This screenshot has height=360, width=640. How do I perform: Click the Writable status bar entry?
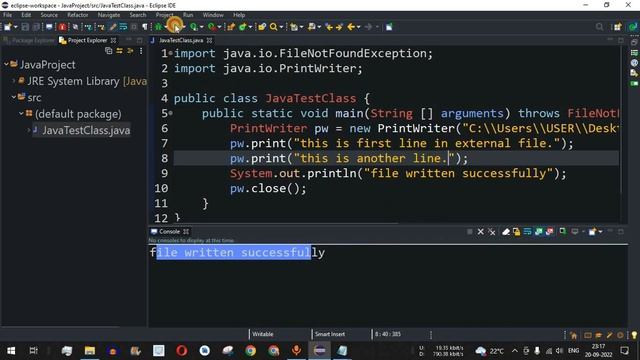pyautogui.click(x=263, y=334)
